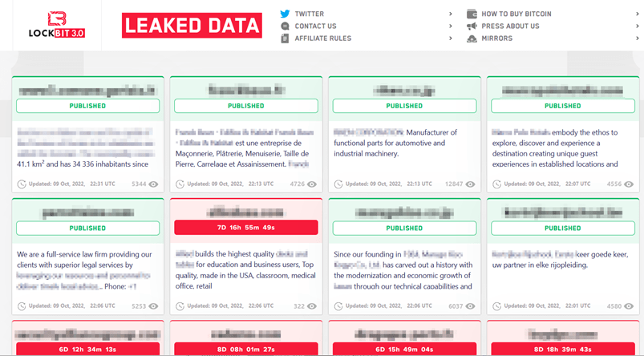Click the PUBLISHED badge on the law firm card
This screenshot has width=644, height=356.
[87, 228]
